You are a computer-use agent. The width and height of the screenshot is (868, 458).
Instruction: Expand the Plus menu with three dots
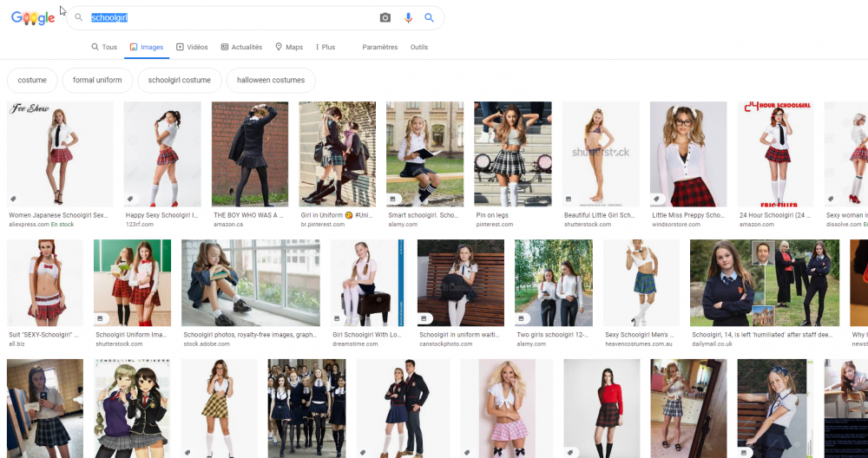pos(318,47)
